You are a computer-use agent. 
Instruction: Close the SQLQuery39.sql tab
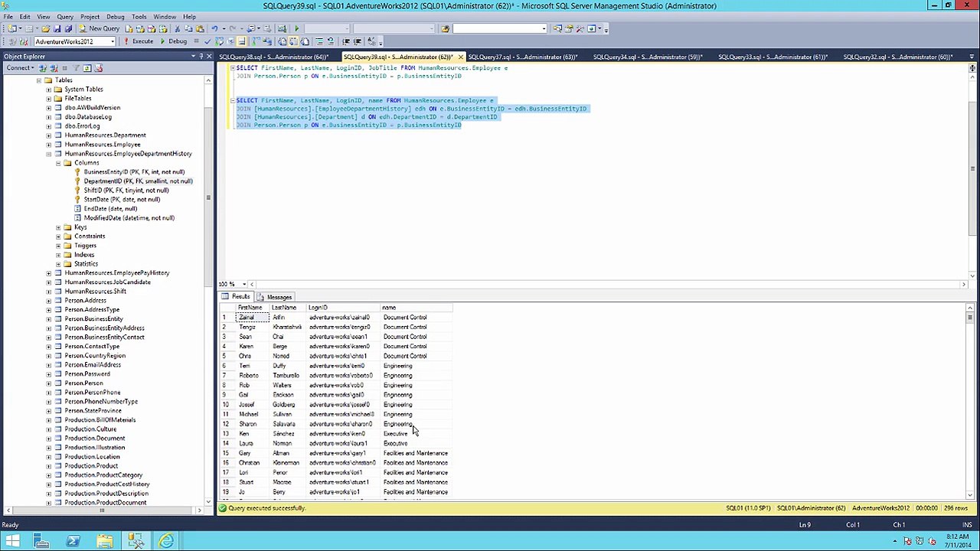460,57
